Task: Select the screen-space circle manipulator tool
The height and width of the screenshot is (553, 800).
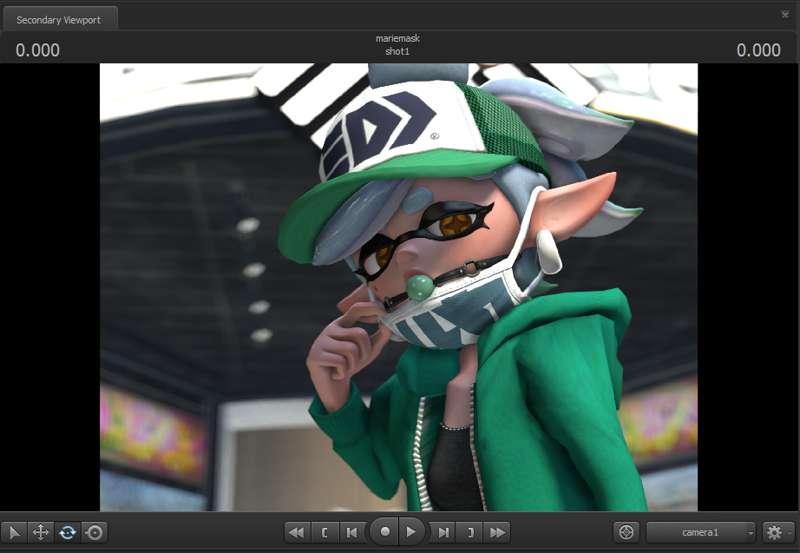Action: [94, 533]
